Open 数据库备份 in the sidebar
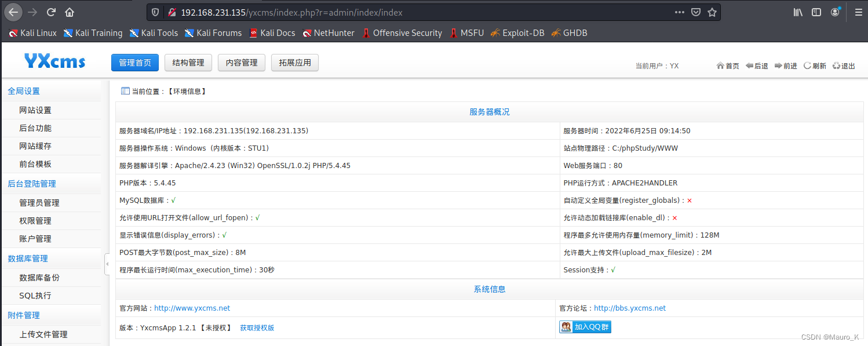The height and width of the screenshot is (346, 868). click(39, 278)
